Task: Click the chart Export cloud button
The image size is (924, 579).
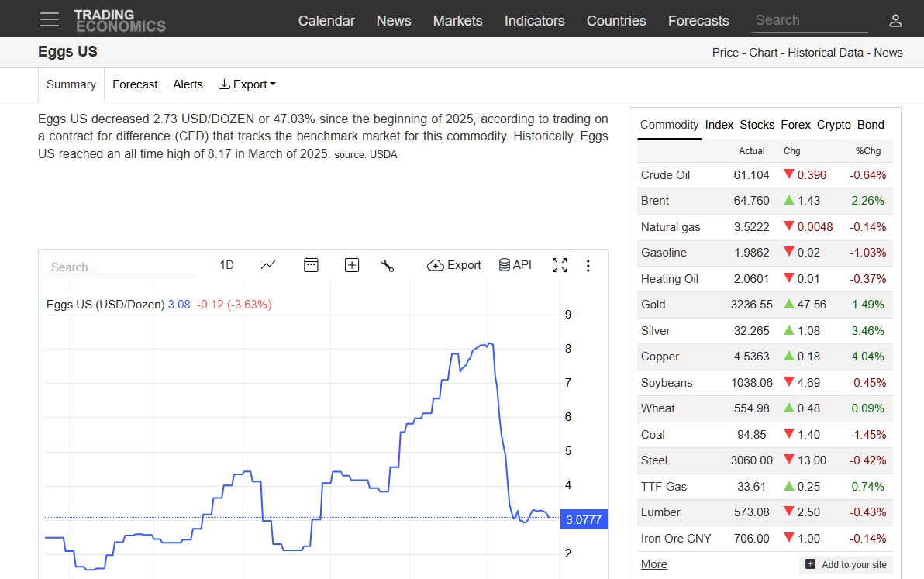Action: [453, 265]
